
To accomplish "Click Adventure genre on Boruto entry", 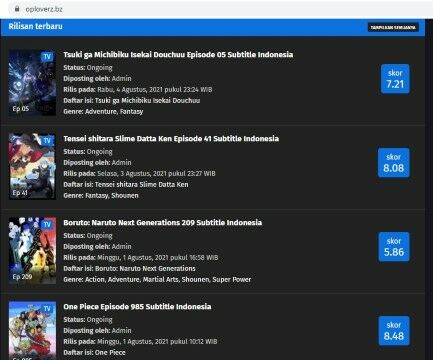I will click(x=124, y=279).
